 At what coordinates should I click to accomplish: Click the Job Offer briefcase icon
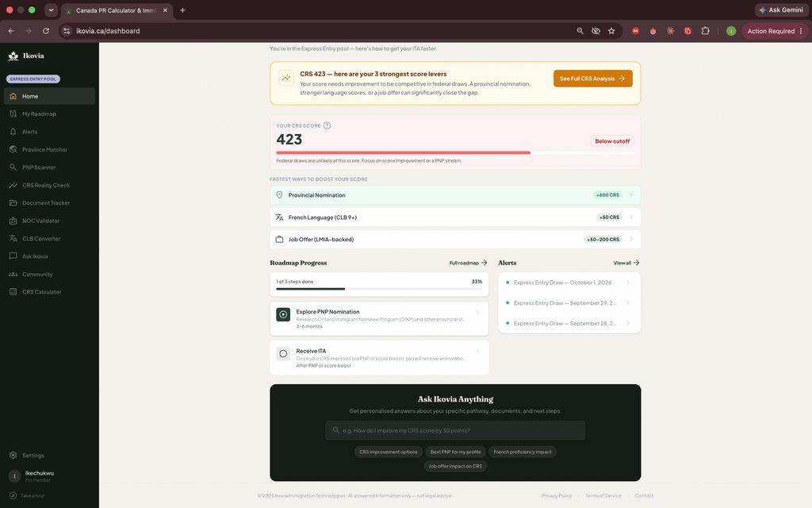pos(279,240)
